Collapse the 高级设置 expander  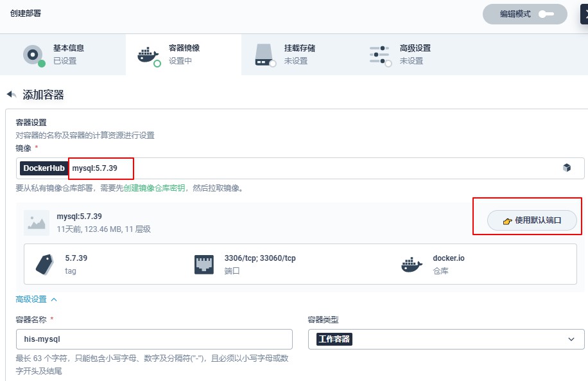pos(37,299)
